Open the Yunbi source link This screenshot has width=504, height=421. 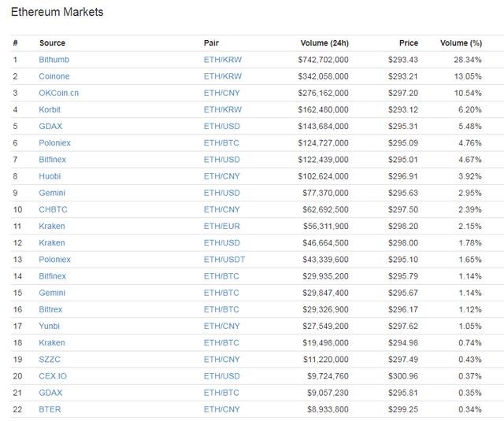point(49,327)
